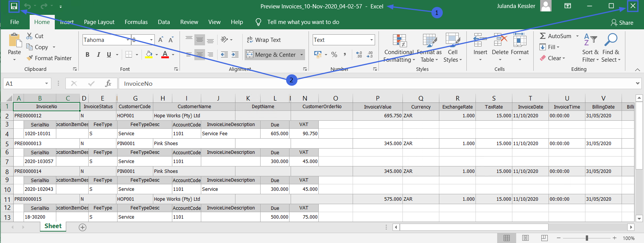
Task: Toggle Italic formatting
Action: click(x=99, y=54)
